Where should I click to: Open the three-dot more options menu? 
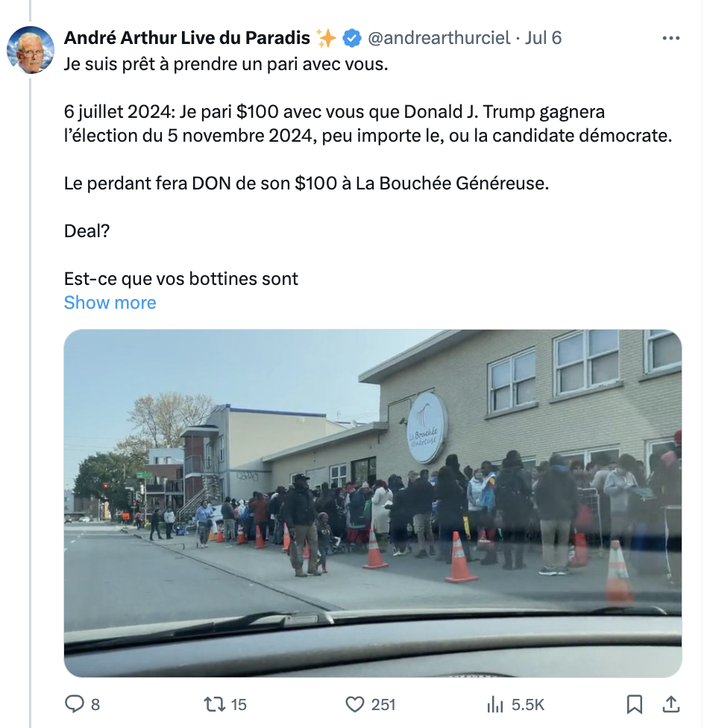(x=671, y=38)
